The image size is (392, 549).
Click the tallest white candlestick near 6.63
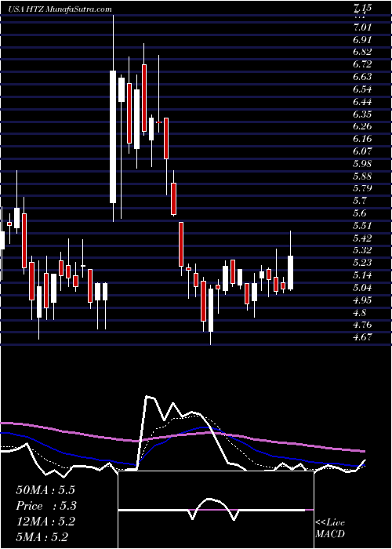(x=113, y=136)
